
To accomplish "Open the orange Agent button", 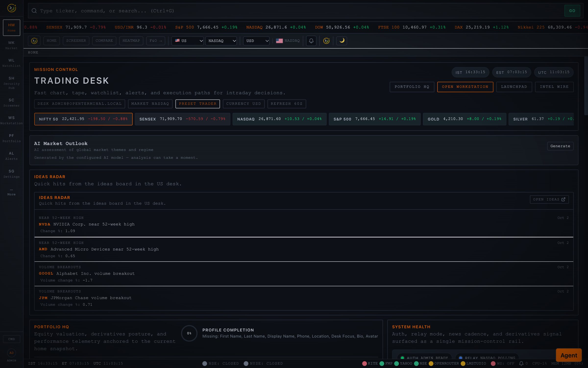I will point(569,355).
